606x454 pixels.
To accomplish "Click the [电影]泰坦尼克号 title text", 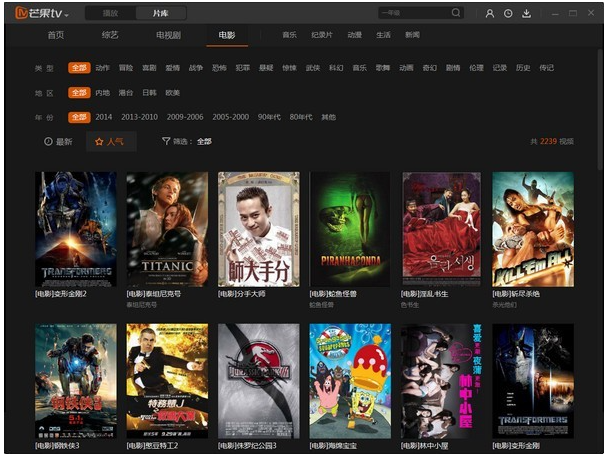I will click(x=154, y=294).
